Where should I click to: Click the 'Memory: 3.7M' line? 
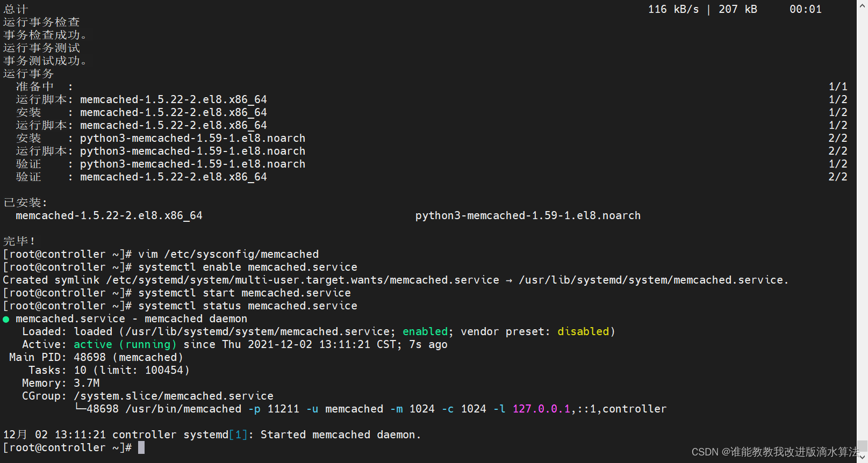coord(61,383)
